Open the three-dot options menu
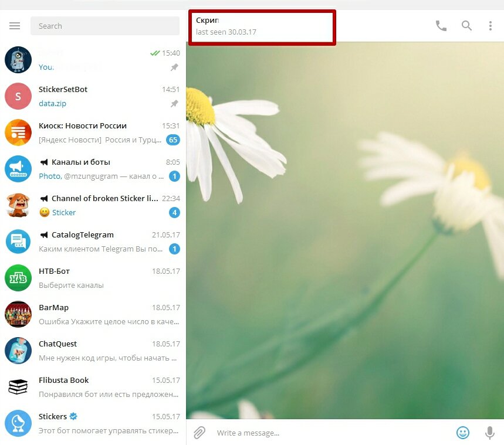The height and width of the screenshot is (445, 504). (x=490, y=26)
